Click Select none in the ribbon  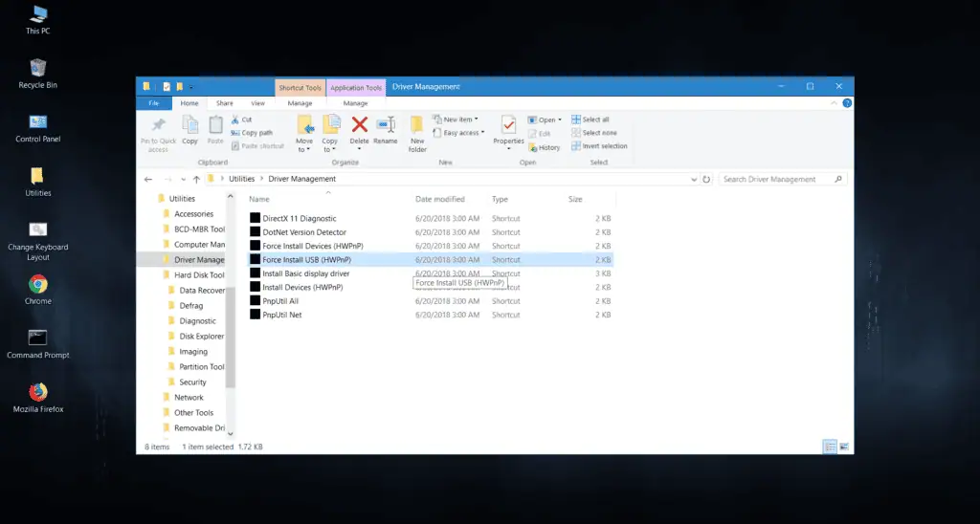pyautogui.click(x=593, y=132)
